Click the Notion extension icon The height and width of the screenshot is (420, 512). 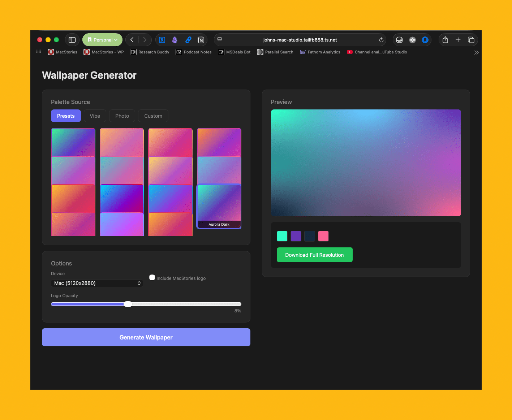pos(201,40)
